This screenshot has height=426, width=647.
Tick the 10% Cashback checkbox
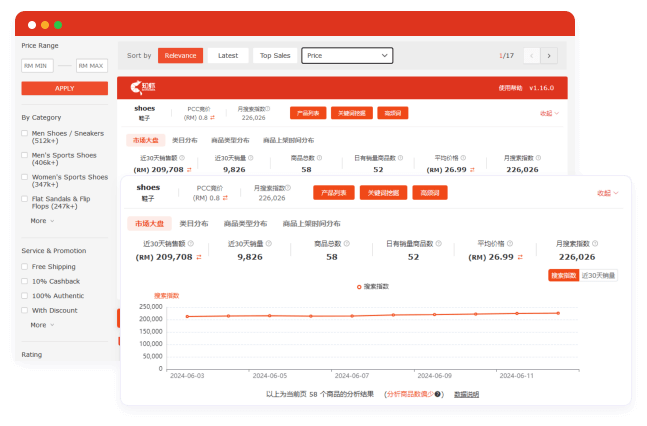pos(25,281)
